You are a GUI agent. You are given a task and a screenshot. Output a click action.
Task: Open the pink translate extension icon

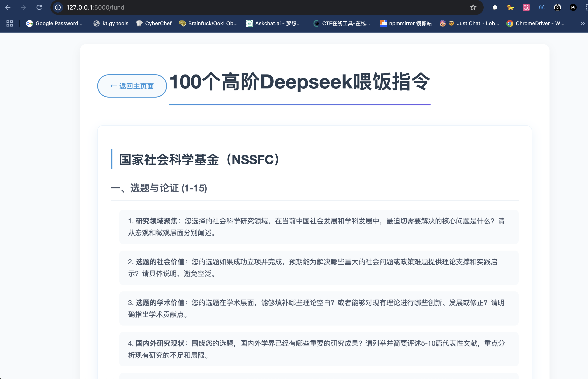(526, 7)
